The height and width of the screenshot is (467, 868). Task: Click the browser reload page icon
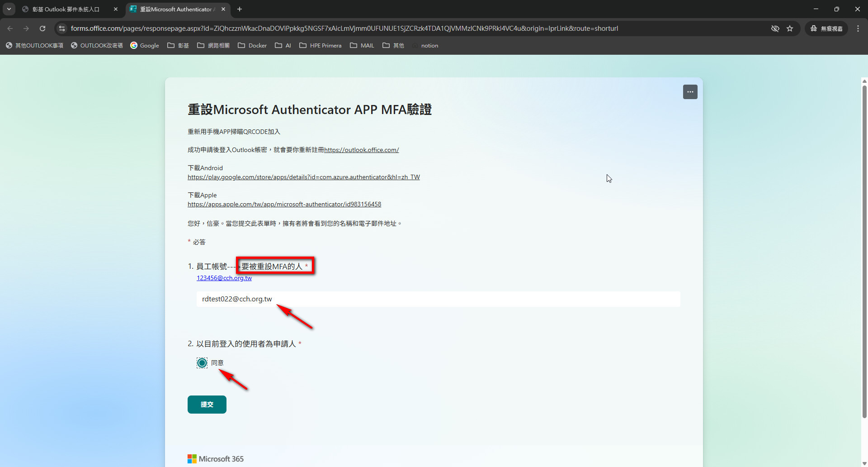pyautogui.click(x=42, y=29)
